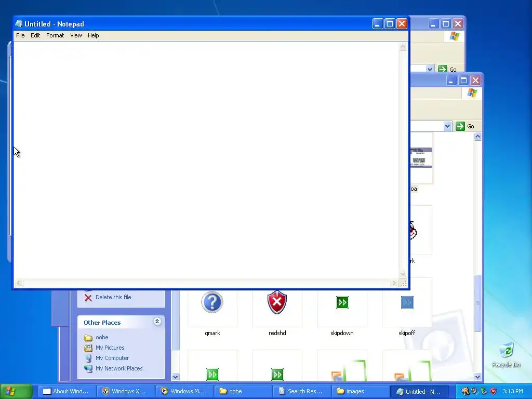
Task: Open address dropdown in rear Explorer window
Action: [x=430, y=69]
